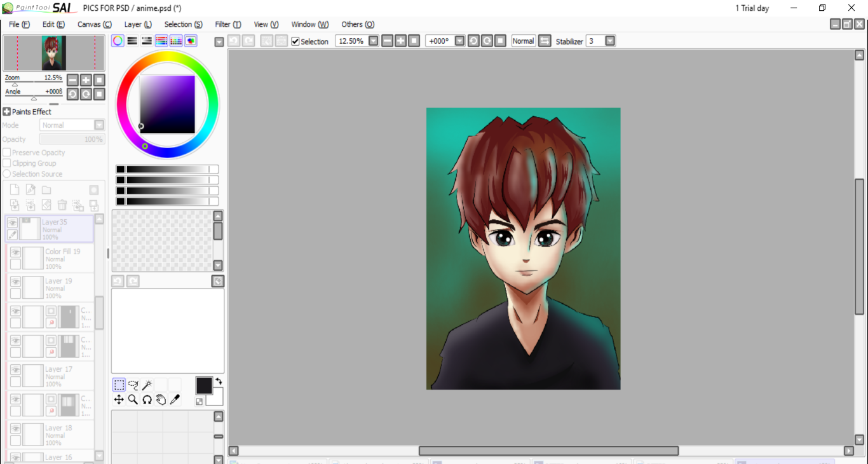Select the Move tool
The width and height of the screenshot is (868, 464).
[x=119, y=399]
